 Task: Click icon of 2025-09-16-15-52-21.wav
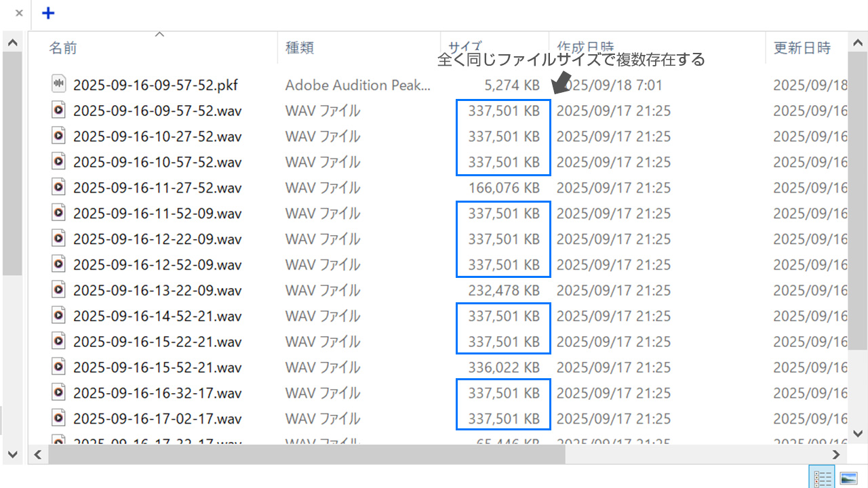59,367
